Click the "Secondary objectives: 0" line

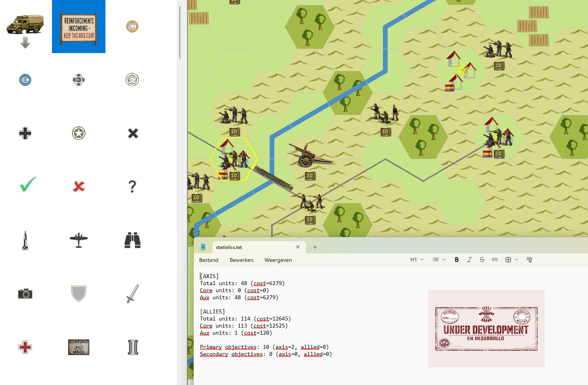pos(266,354)
